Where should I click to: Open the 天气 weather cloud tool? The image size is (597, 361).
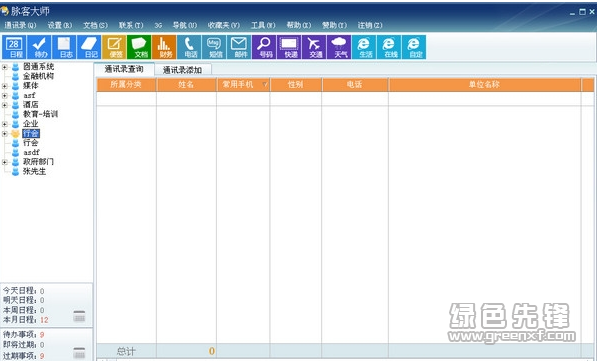tap(339, 47)
